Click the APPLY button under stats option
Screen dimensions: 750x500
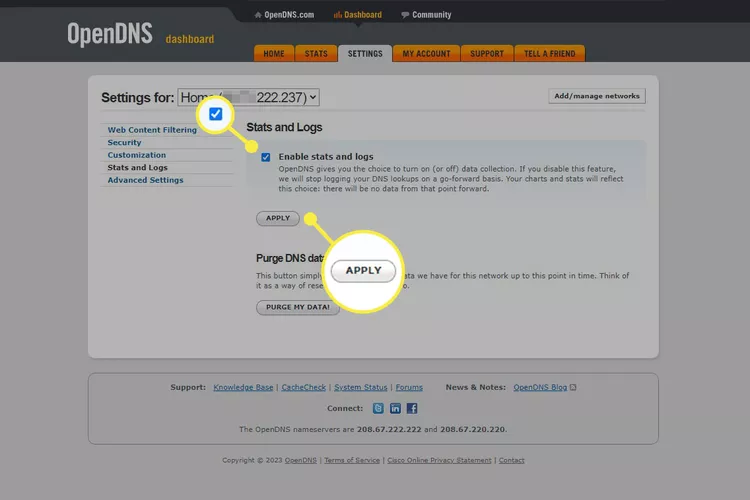pos(278,218)
